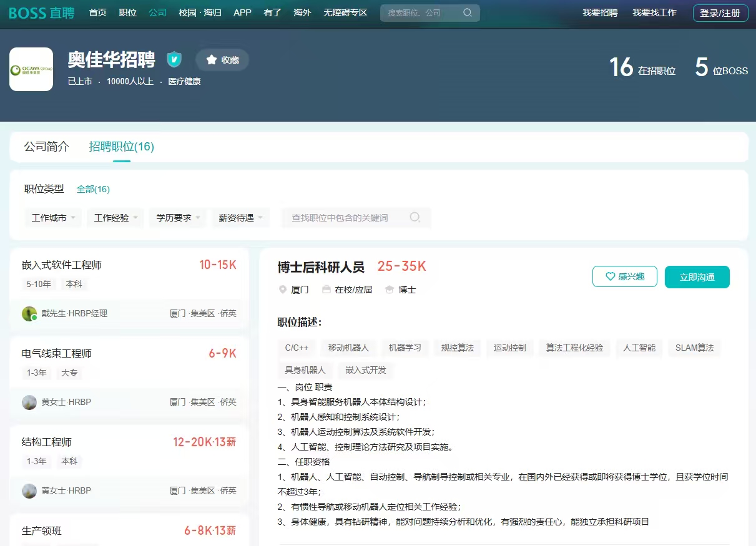Click 戴先生 recruiter avatar
Viewport: 756px width, 546px height.
(29, 314)
